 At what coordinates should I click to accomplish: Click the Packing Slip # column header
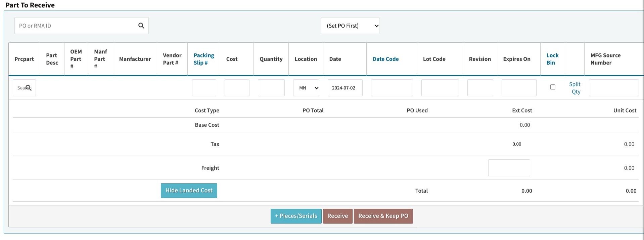pyautogui.click(x=203, y=59)
